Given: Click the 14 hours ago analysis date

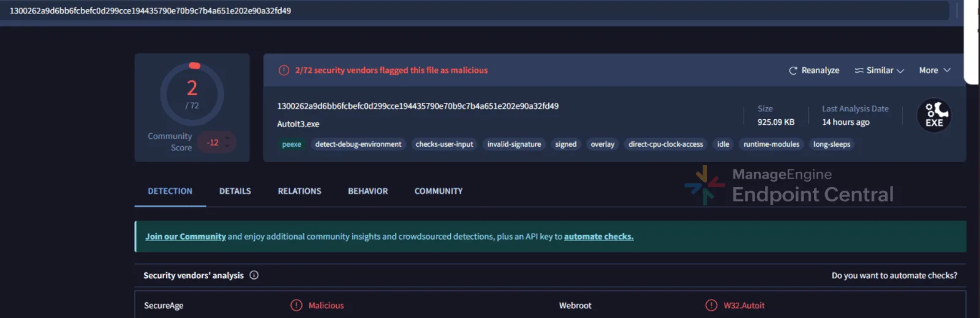Looking at the screenshot, I should [x=846, y=122].
